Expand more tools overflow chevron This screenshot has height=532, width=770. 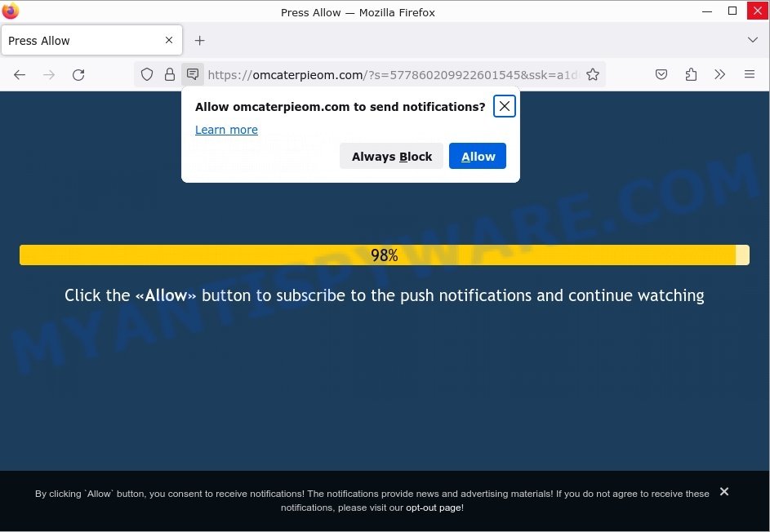(719, 75)
